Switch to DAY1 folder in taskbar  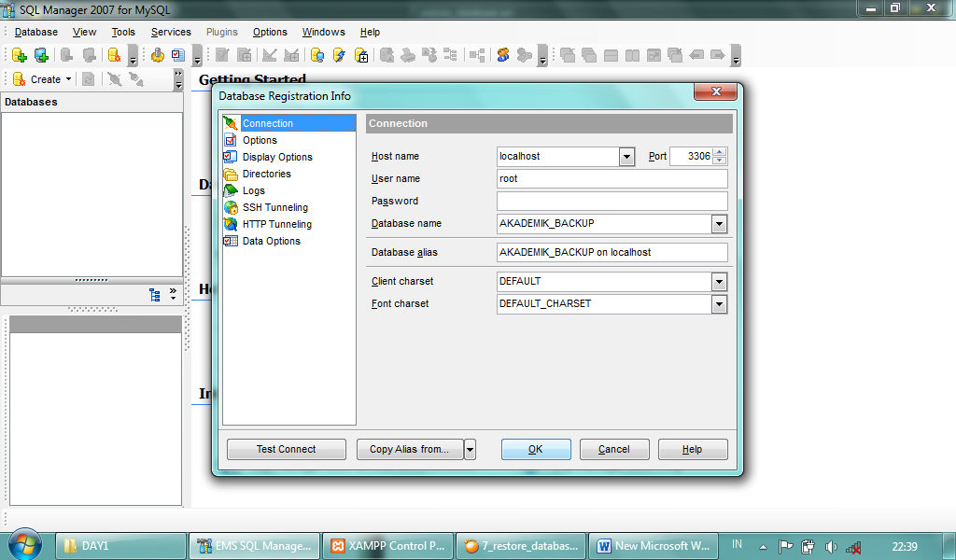[120, 546]
